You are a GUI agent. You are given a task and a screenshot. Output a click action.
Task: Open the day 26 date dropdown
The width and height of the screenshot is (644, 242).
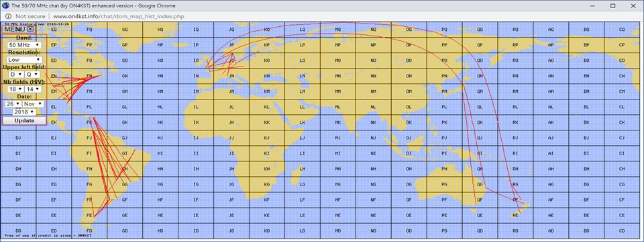pyautogui.click(x=13, y=104)
